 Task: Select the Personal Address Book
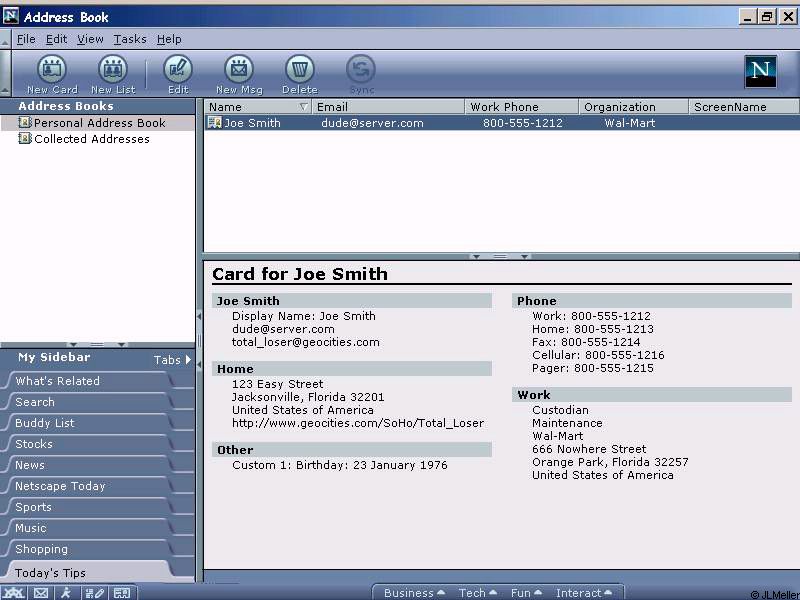coord(97,122)
